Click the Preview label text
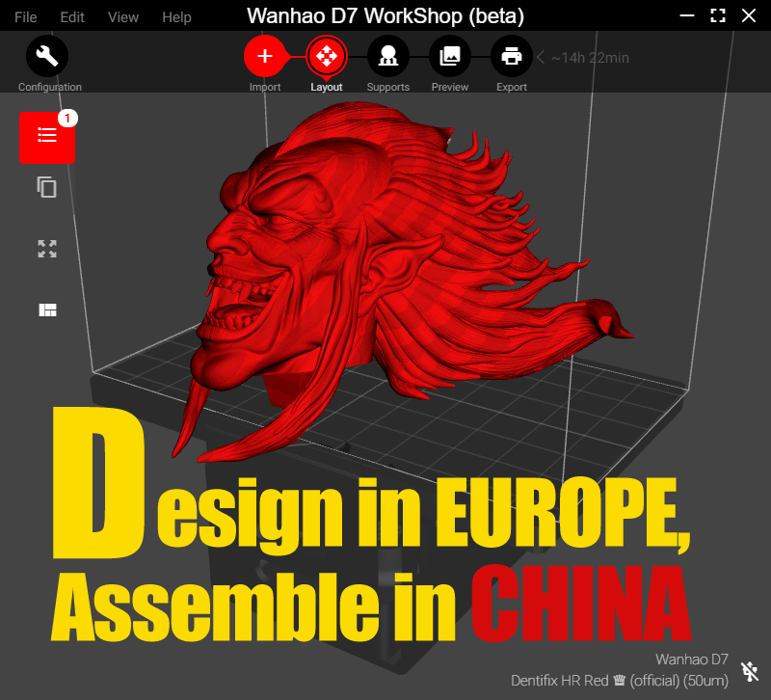The height and width of the screenshot is (700, 771). tap(450, 87)
